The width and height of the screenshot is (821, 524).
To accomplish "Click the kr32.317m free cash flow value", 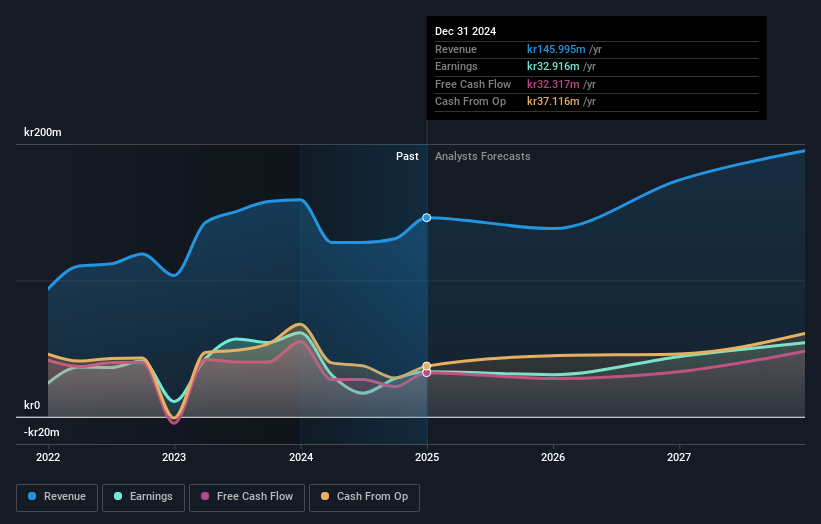I will click(x=553, y=84).
